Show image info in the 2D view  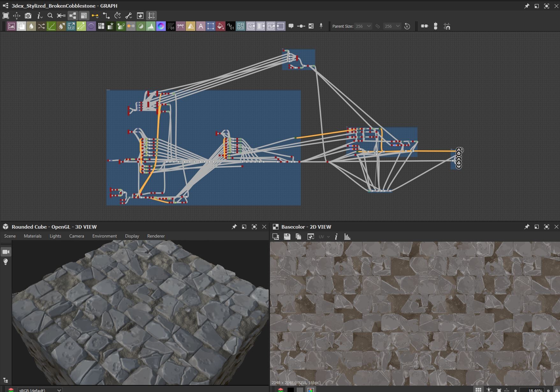(x=337, y=237)
